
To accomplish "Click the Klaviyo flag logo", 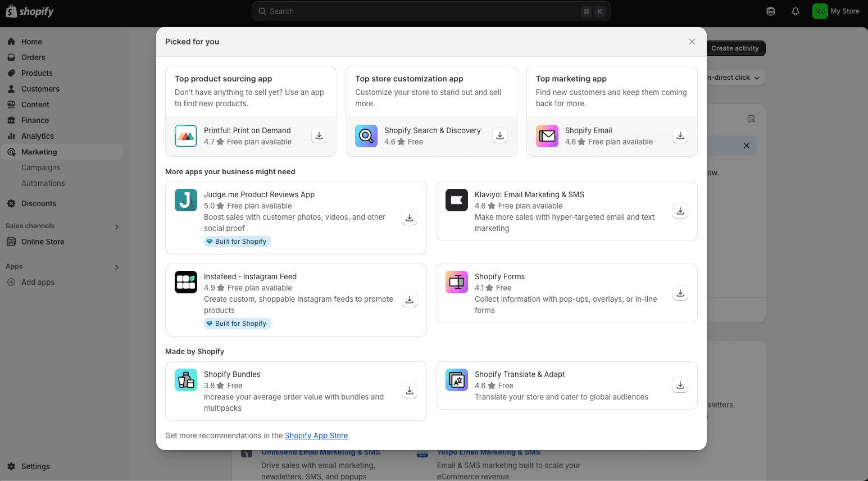I will [x=457, y=200].
